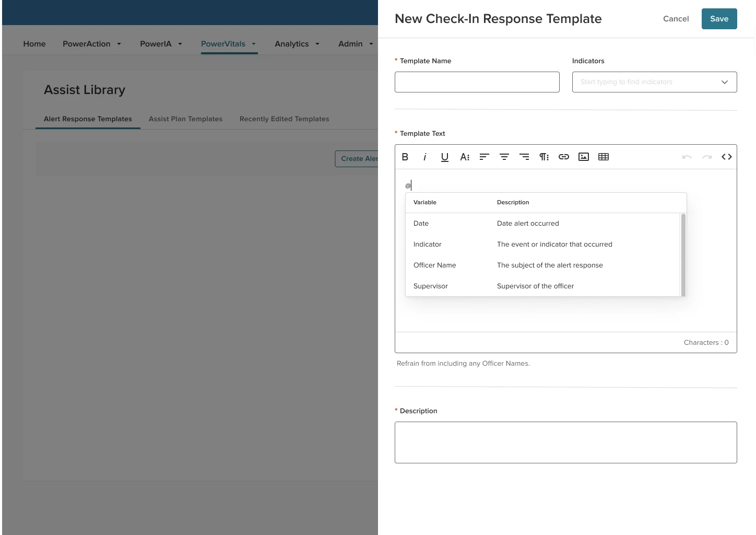Click 'The subject of the alert response'
The width and height of the screenshot is (756, 535).
pos(550,265)
